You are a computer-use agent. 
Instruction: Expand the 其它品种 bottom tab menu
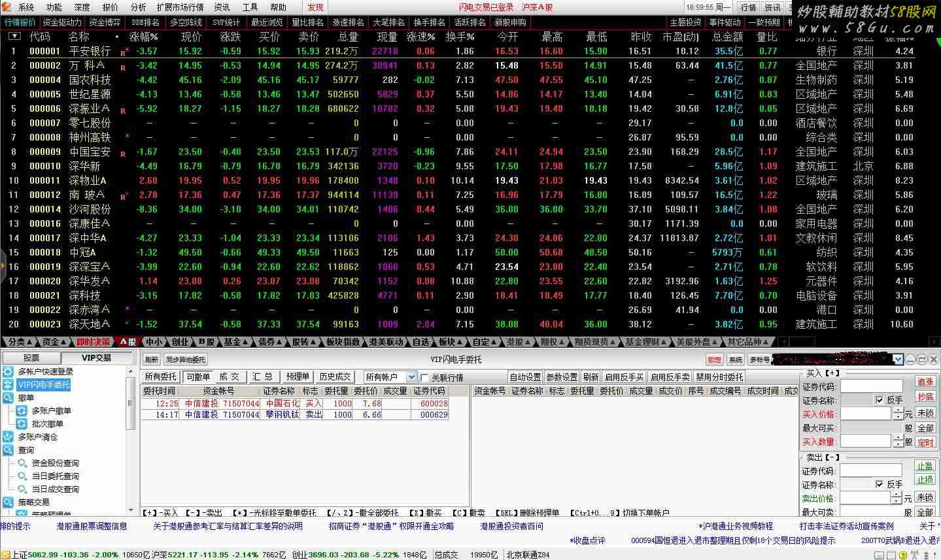[x=766, y=342]
